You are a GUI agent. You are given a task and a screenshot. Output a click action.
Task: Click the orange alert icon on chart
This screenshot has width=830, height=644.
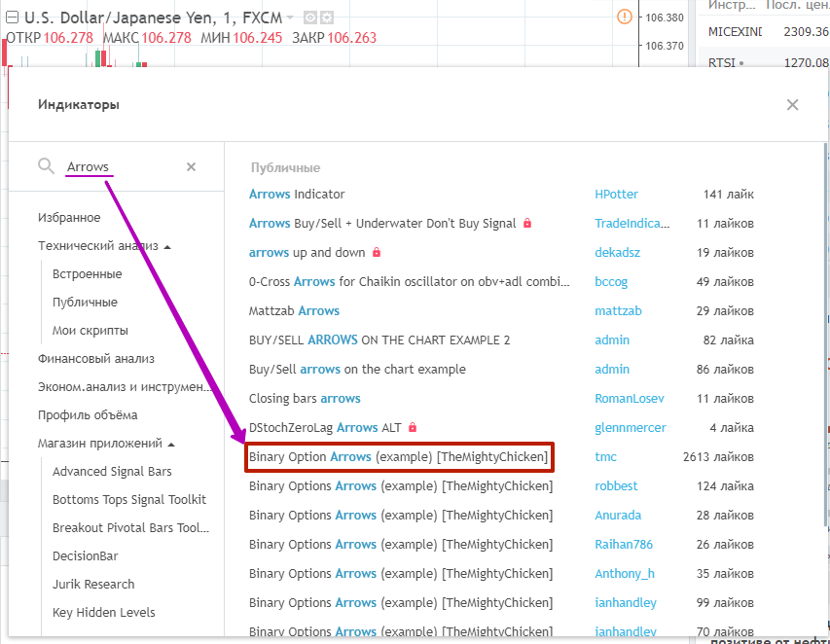pos(624,17)
